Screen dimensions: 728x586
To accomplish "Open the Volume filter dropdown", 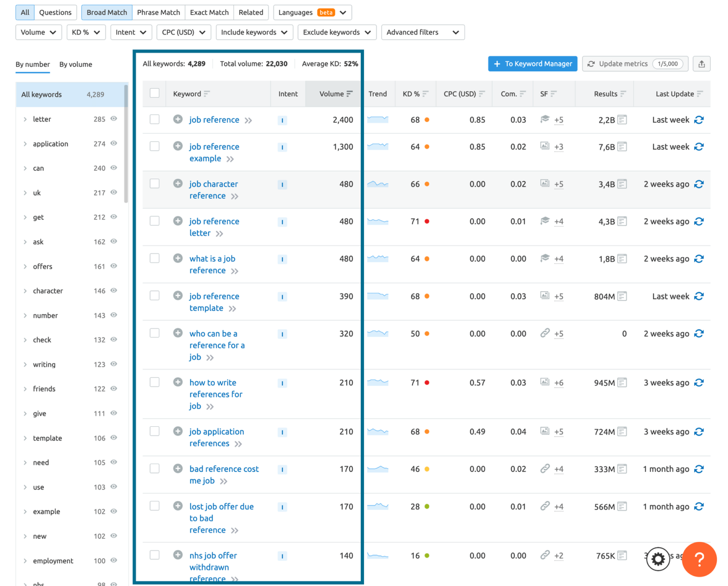I will click(38, 32).
